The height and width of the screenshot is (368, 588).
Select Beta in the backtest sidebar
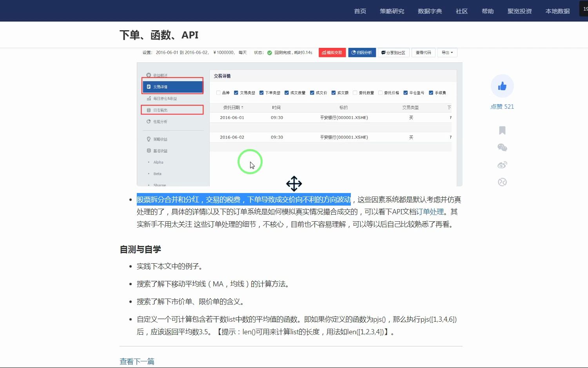point(157,173)
